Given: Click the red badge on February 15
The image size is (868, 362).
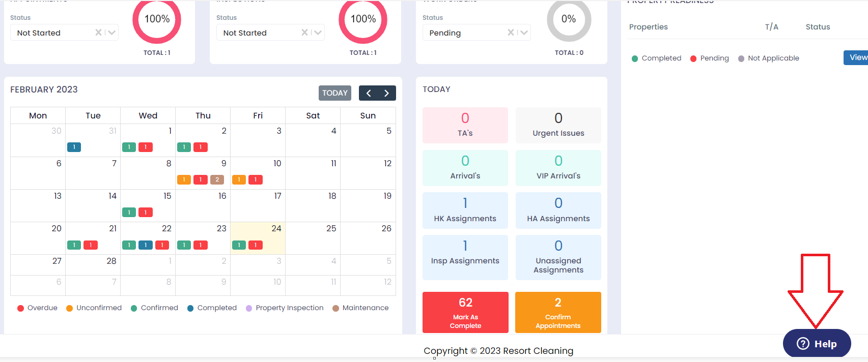Looking at the screenshot, I should click(x=146, y=212).
